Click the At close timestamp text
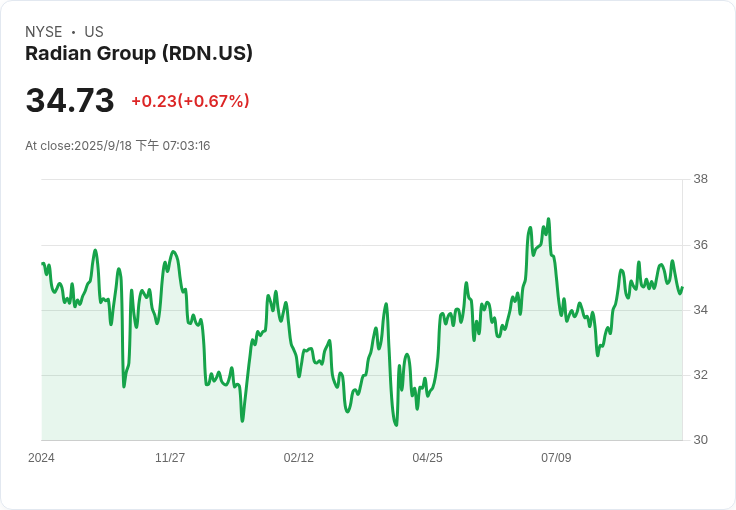The image size is (736, 510). point(118,145)
